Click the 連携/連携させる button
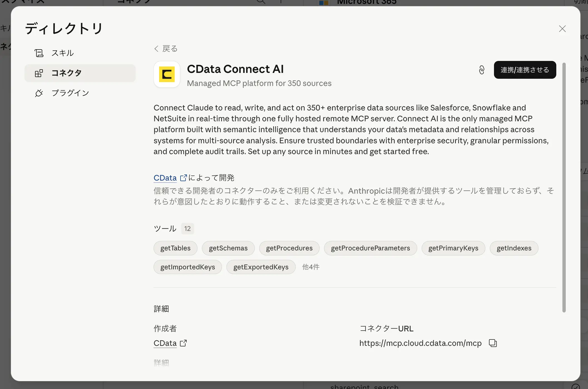The width and height of the screenshot is (588, 389). click(x=525, y=70)
